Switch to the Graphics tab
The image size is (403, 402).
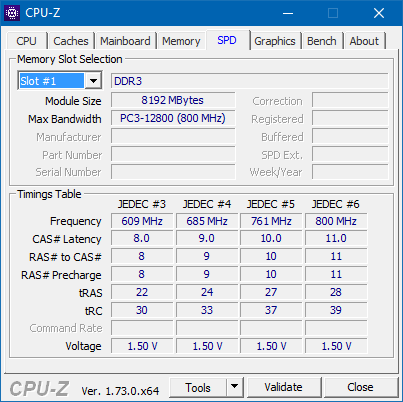click(275, 41)
